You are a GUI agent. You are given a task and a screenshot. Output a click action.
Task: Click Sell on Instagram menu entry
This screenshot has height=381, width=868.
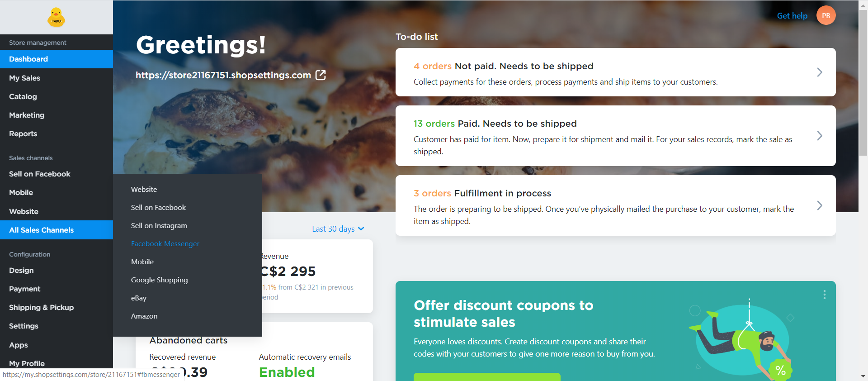[159, 225]
